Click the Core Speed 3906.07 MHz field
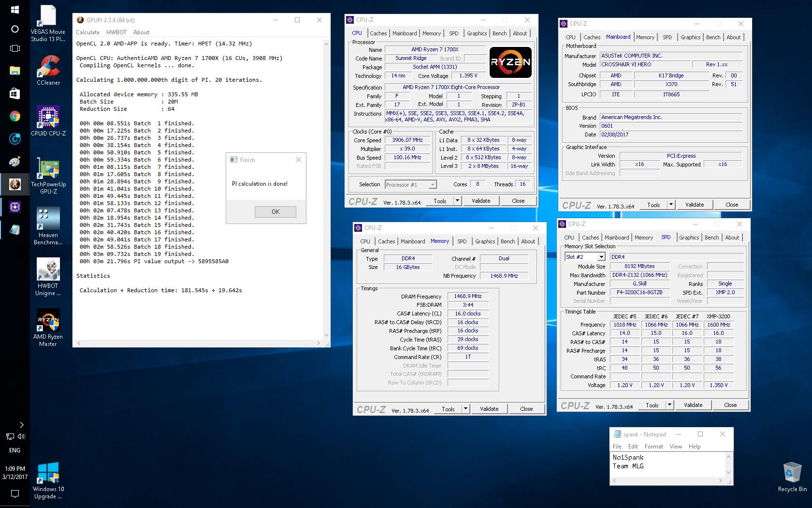The image size is (812, 508). coord(407,140)
